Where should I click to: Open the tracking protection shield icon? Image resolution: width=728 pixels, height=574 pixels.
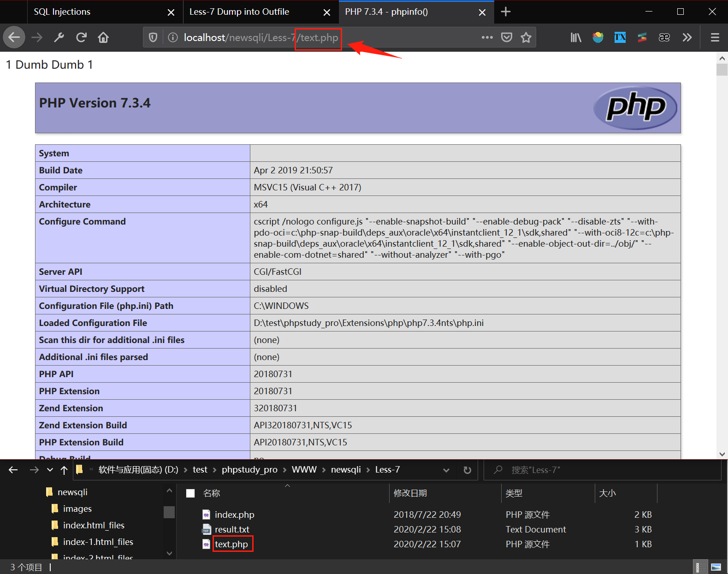pyautogui.click(x=153, y=37)
